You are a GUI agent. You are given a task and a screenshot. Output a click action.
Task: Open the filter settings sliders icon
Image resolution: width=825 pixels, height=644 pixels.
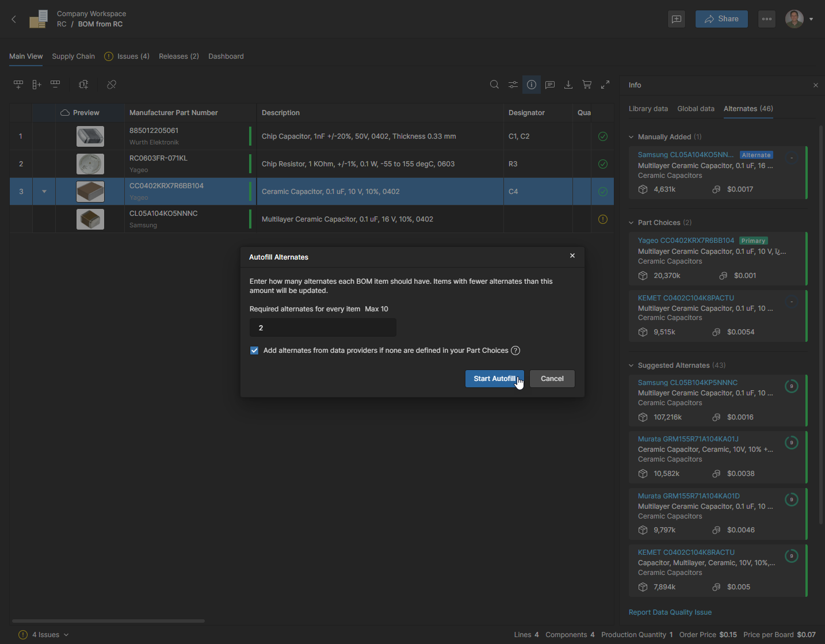point(513,85)
